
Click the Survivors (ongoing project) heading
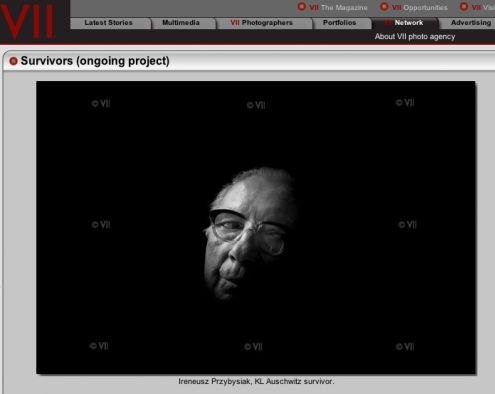(x=95, y=61)
